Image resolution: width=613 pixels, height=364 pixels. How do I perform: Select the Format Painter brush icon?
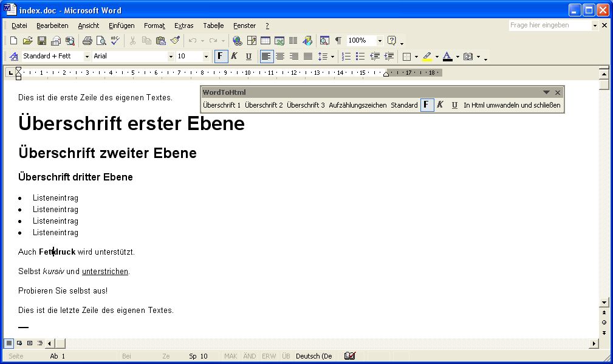pos(175,41)
